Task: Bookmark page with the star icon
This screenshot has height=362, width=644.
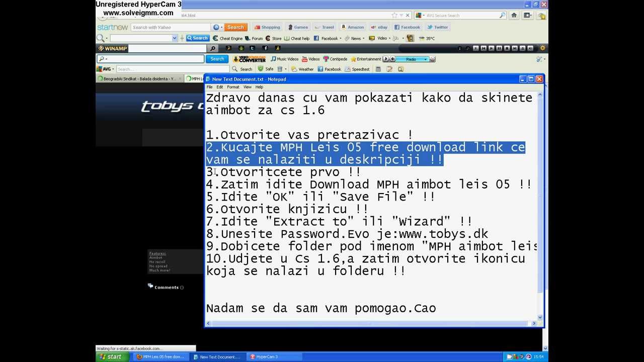Action: (394, 15)
